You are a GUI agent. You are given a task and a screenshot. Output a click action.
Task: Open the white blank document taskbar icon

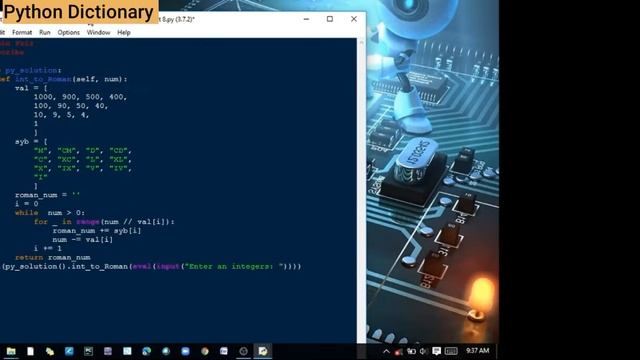pos(31,351)
